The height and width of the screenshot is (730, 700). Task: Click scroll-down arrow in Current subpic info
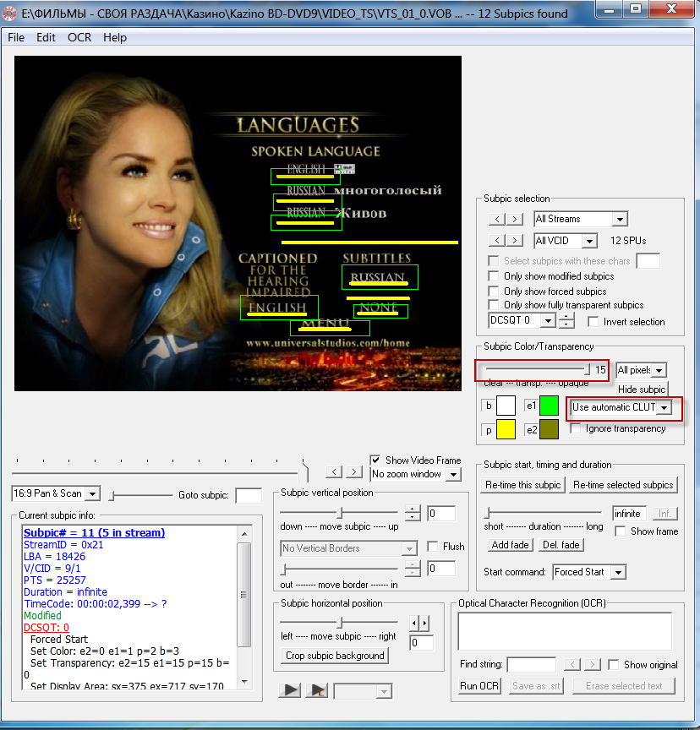click(x=244, y=682)
